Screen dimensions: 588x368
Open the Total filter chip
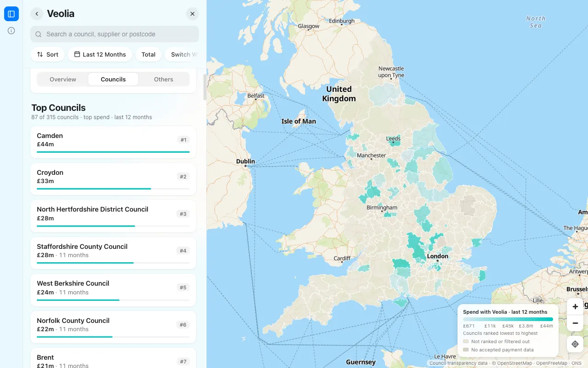[x=148, y=54]
